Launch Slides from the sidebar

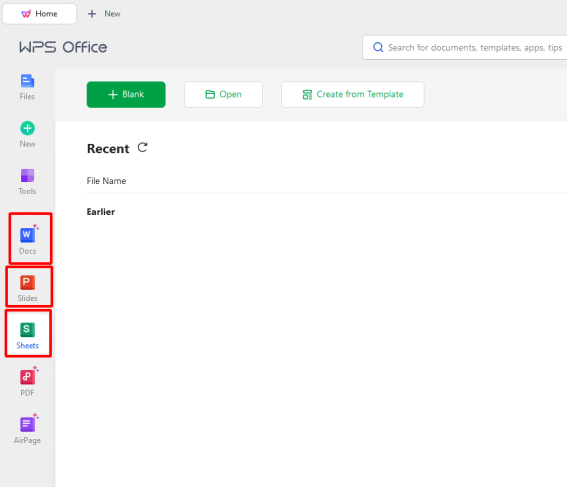click(27, 288)
